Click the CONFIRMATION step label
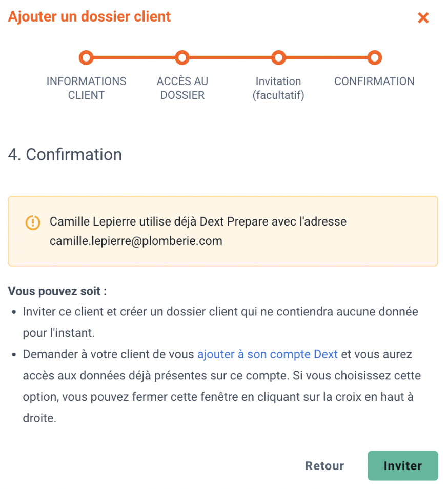The height and width of the screenshot is (489, 448). tap(374, 81)
